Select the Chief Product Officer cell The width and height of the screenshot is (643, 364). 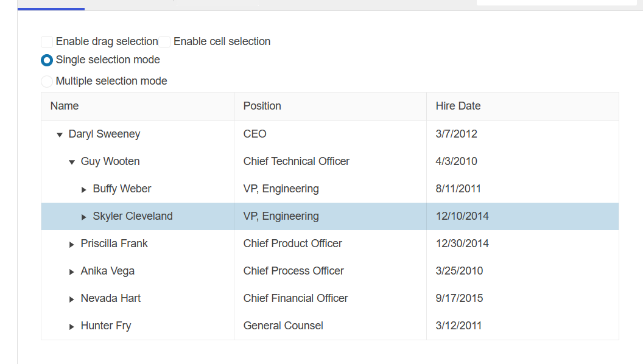coord(292,243)
